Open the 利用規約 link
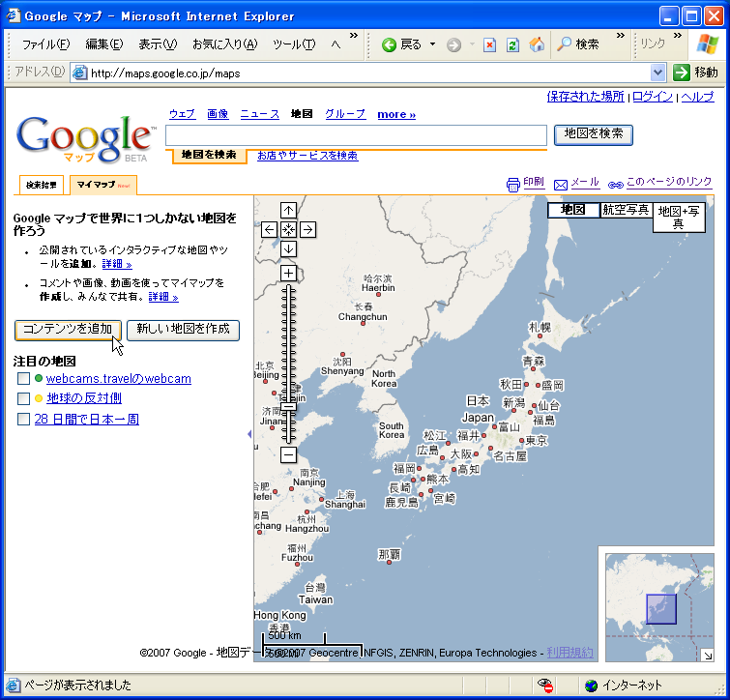Screen dimensions: 730x700 click(569, 653)
